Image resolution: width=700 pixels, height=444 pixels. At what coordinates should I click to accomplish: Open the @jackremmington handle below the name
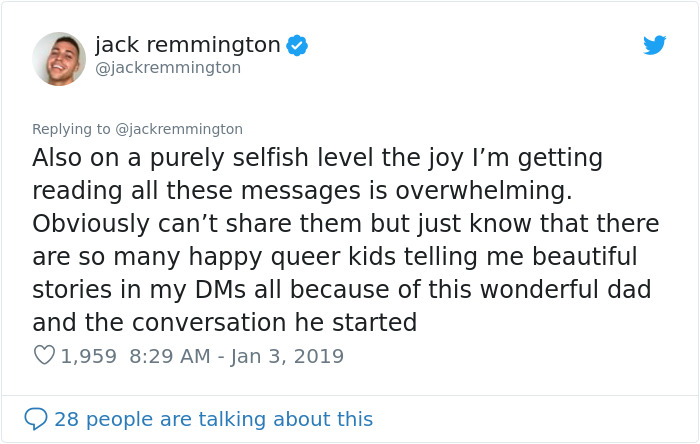click(167, 68)
